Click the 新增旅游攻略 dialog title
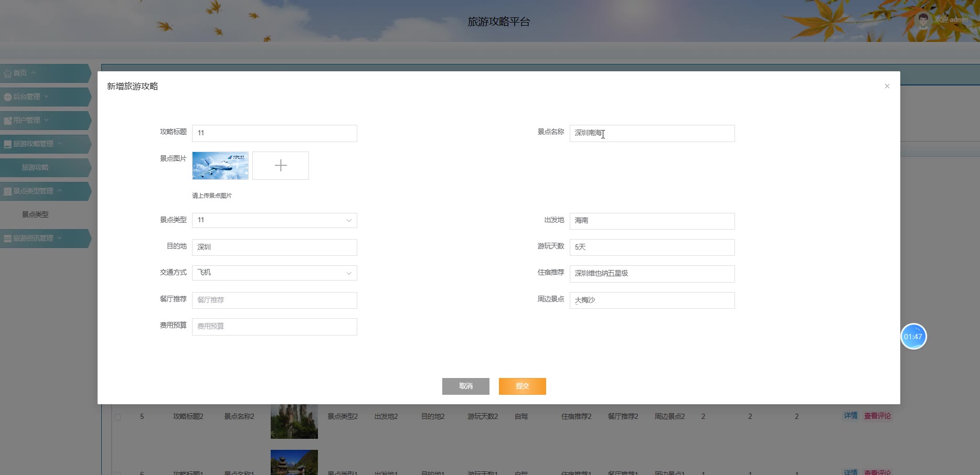The height and width of the screenshot is (475, 980). click(x=133, y=86)
